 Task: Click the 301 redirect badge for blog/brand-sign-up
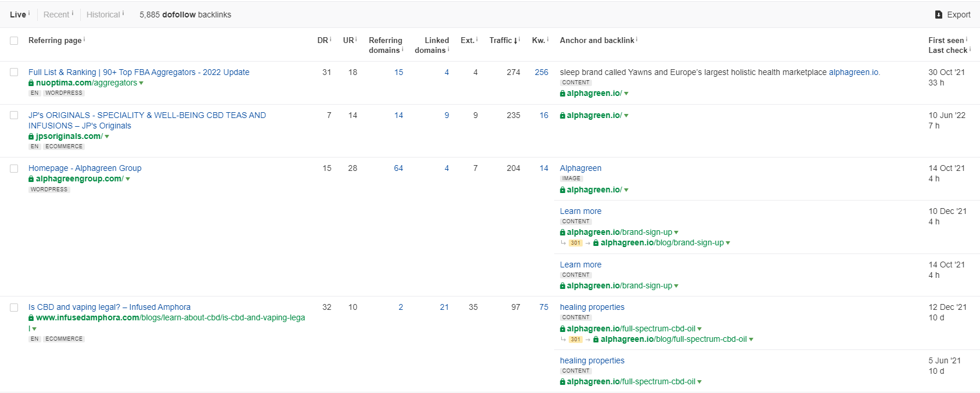576,243
